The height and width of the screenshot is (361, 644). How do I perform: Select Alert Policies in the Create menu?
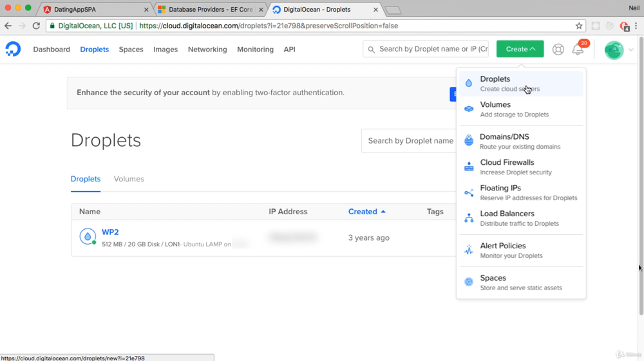coord(521,250)
